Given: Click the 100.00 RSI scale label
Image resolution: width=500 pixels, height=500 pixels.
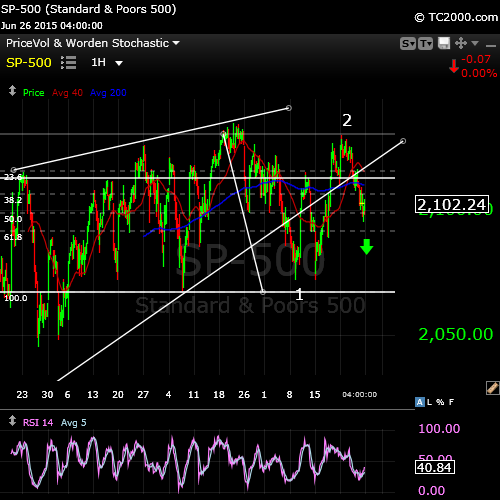Looking at the screenshot, I should (x=439, y=428).
